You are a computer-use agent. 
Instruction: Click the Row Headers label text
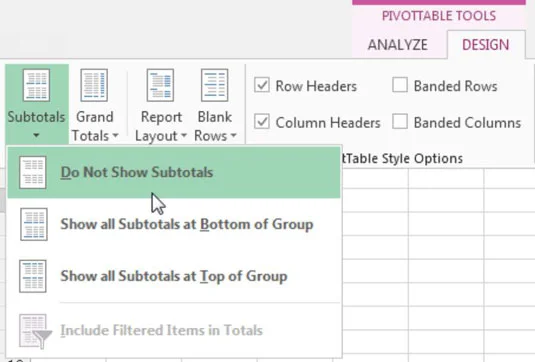click(x=316, y=86)
